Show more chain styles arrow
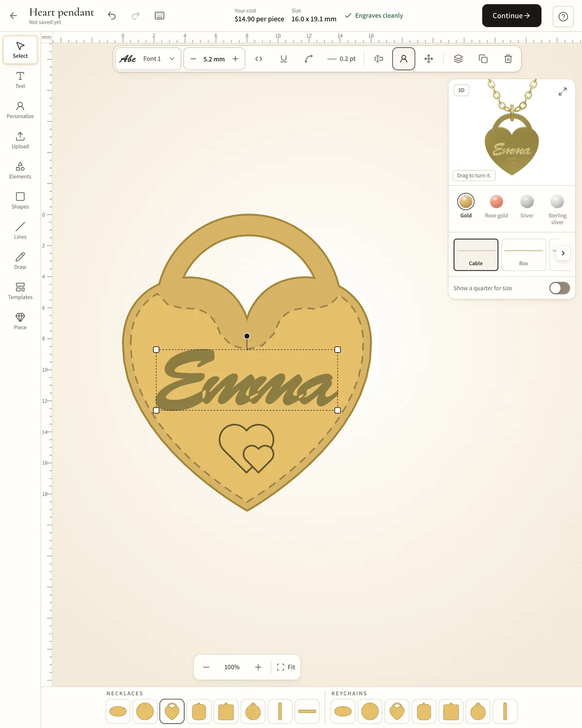 click(x=563, y=253)
